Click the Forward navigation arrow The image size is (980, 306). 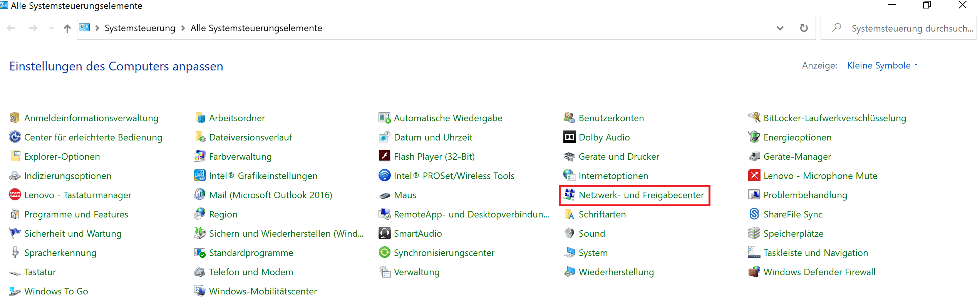(x=33, y=28)
